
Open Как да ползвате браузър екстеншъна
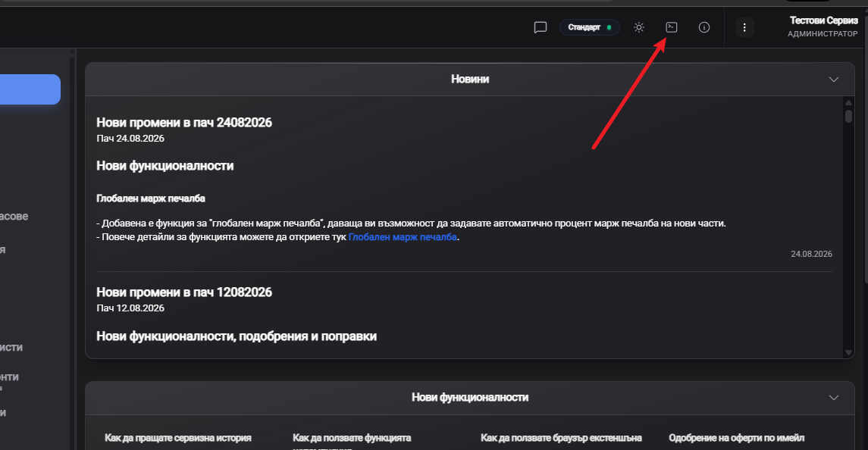coord(561,438)
